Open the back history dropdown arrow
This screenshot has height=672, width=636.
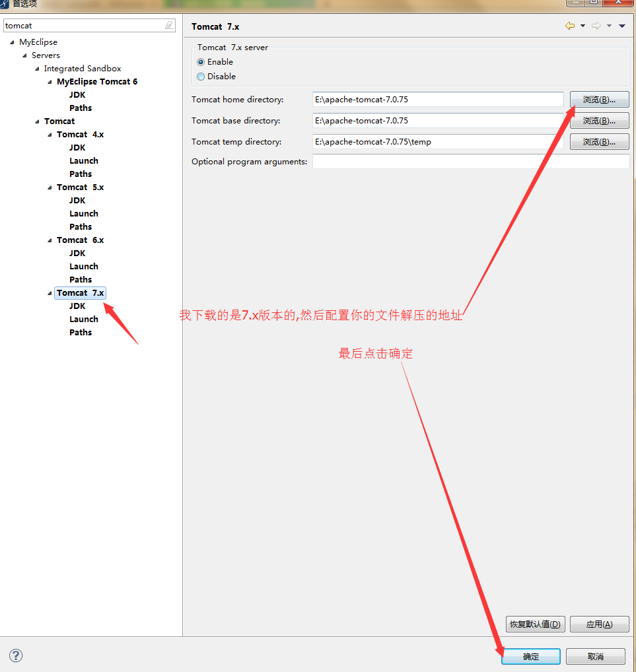(x=583, y=26)
